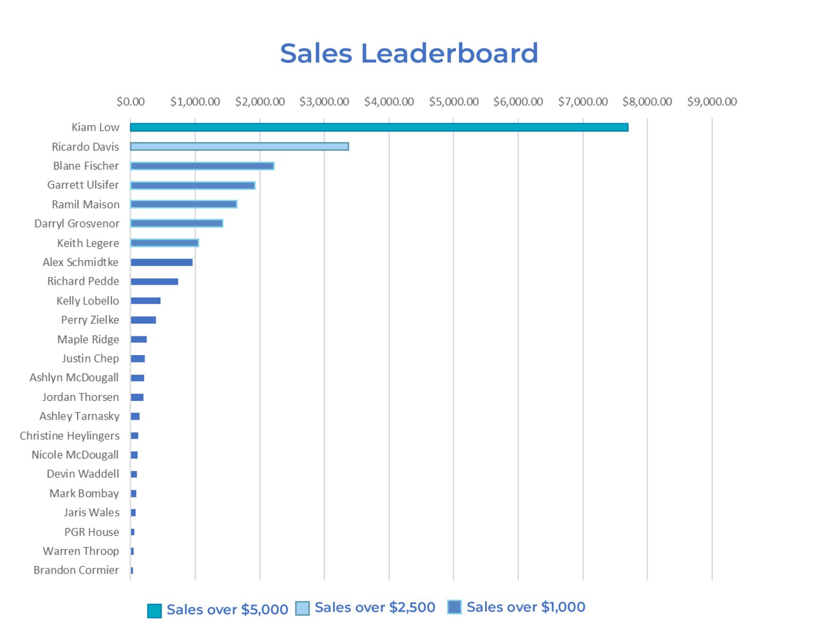Click the Keith Legere bar
The width and height of the screenshot is (819, 644).
click(x=164, y=243)
